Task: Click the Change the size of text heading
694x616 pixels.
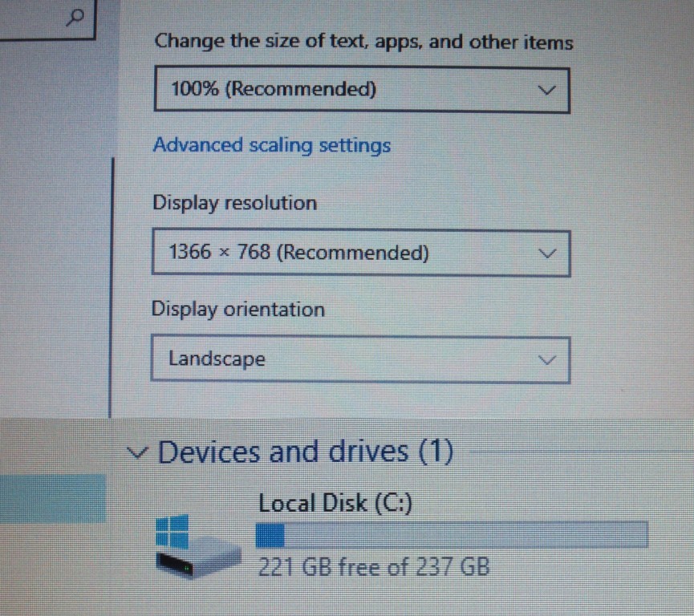Action: tap(363, 42)
